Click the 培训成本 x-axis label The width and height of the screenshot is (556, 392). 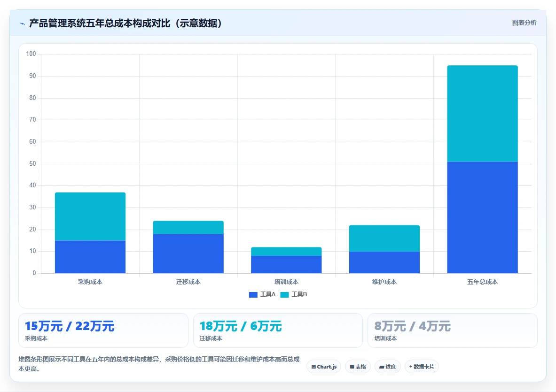286,282
